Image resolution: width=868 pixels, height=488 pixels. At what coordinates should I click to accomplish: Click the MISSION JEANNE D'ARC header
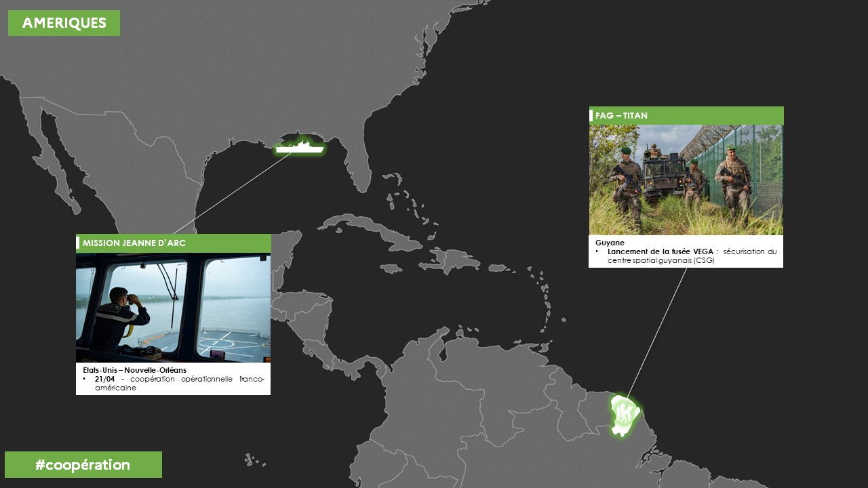(174, 243)
